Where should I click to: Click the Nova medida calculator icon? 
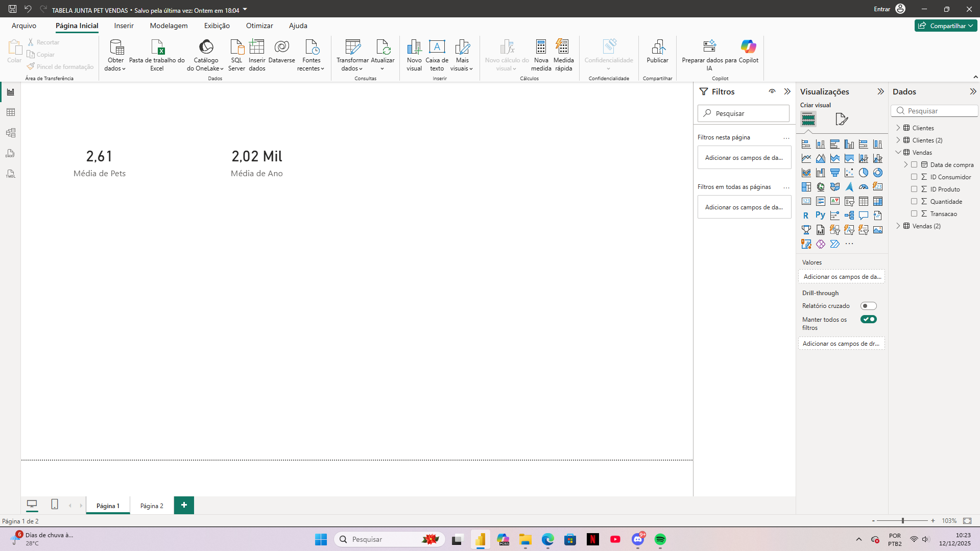pos(541,55)
